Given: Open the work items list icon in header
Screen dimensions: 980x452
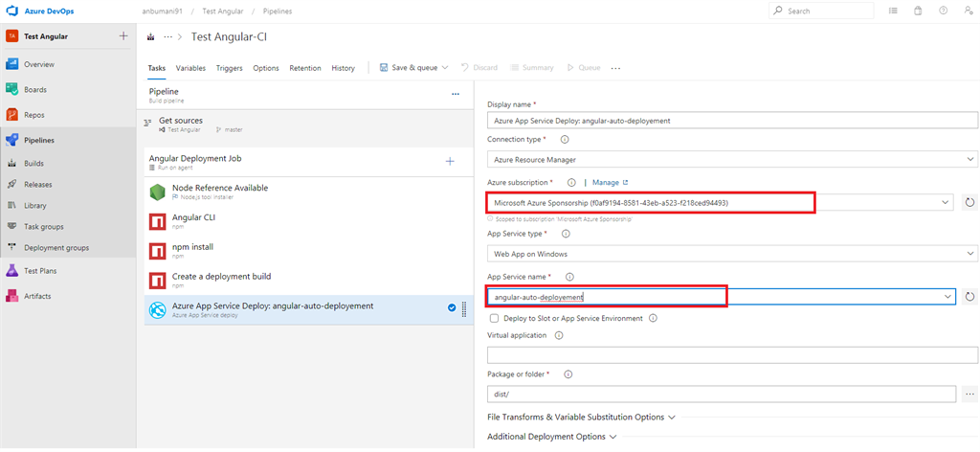Looking at the screenshot, I should point(893,11).
